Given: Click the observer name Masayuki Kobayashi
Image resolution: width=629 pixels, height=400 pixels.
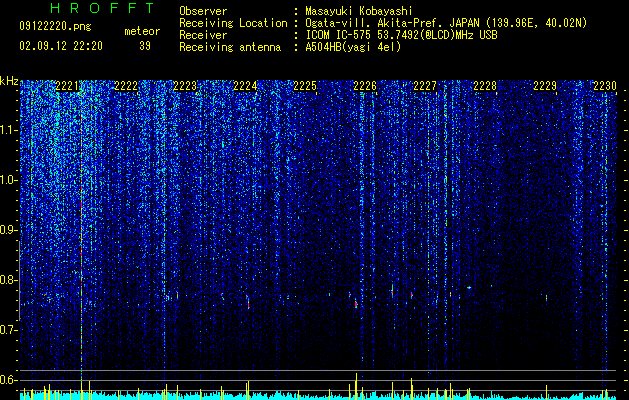Looking at the screenshot, I should [x=359, y=11].
